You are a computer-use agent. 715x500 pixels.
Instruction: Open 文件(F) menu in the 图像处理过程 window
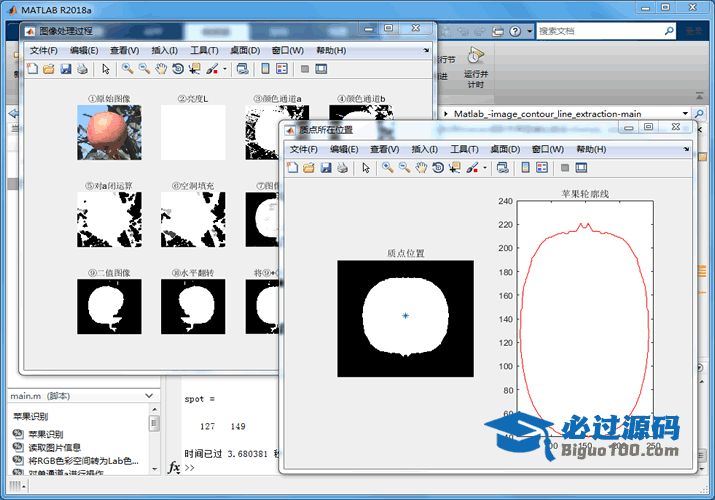44,50
